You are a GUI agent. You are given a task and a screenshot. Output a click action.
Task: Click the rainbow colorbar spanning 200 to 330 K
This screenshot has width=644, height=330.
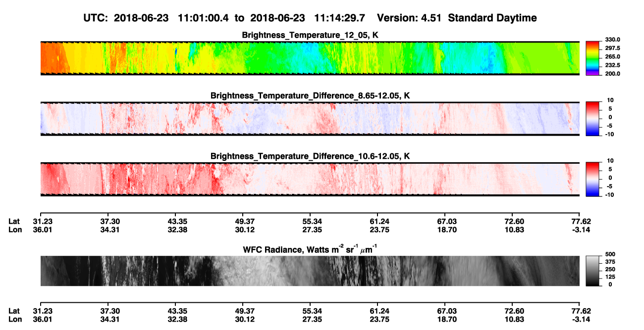click(592, 58)
